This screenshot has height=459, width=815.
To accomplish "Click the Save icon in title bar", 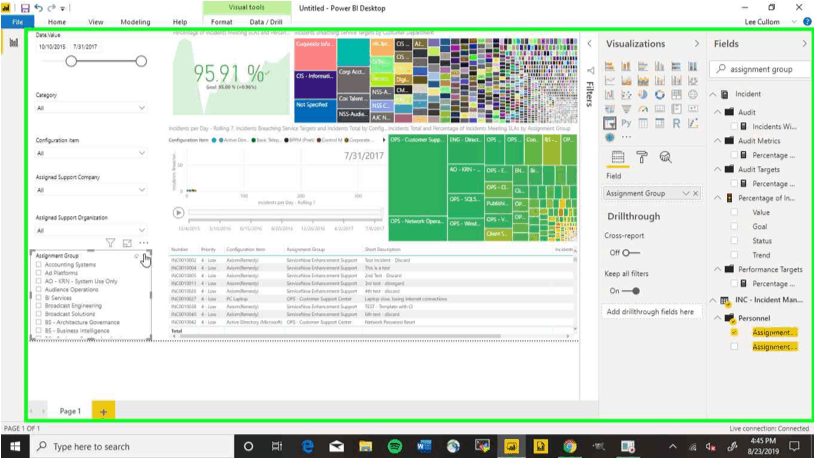I will [25, 8].
